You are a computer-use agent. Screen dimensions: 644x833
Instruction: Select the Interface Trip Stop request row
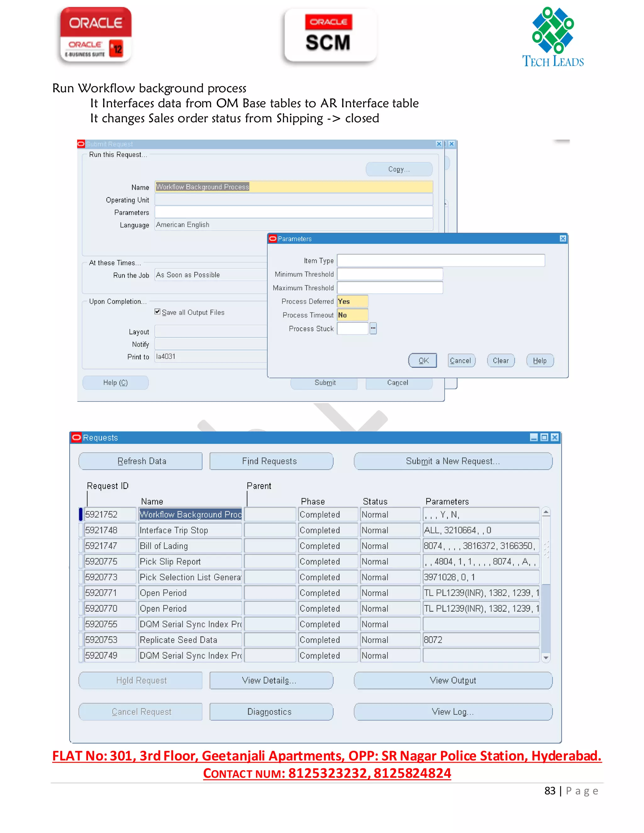[190, 530]
